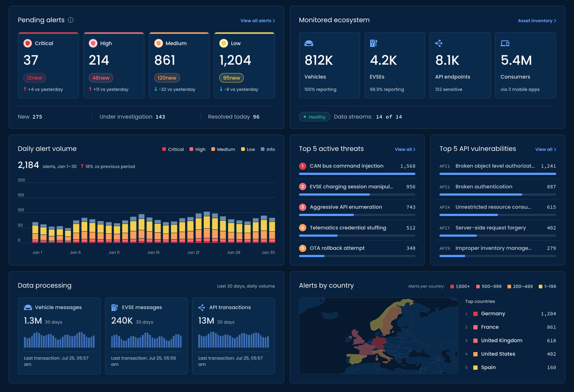The height and width of the screenshot is (392, 574).
Task: Click the 48new high badge
Action: pyautogui.click(x=101, y=78)
